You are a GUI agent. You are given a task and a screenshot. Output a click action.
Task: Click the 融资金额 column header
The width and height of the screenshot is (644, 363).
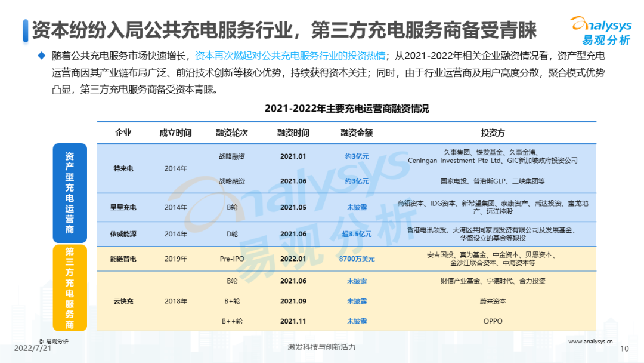pyautogui.click(x=357, y=133)
